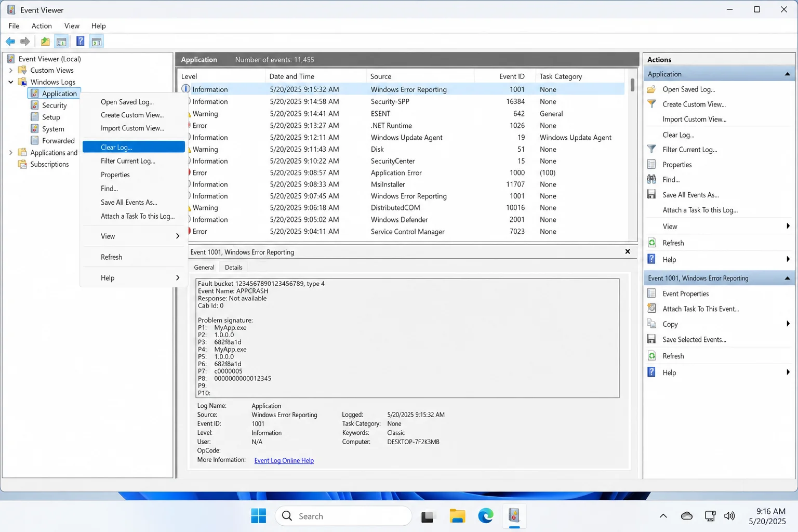The width and height of the screenshot is (798, 532).
Task: Click the information icon of the 9:15:32 AM event
Action: (185, 89)
